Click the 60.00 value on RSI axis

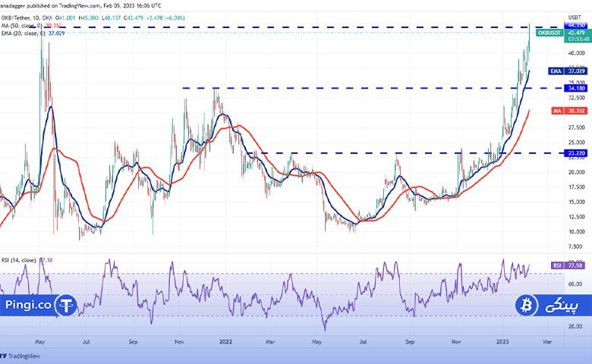point(575,284)
